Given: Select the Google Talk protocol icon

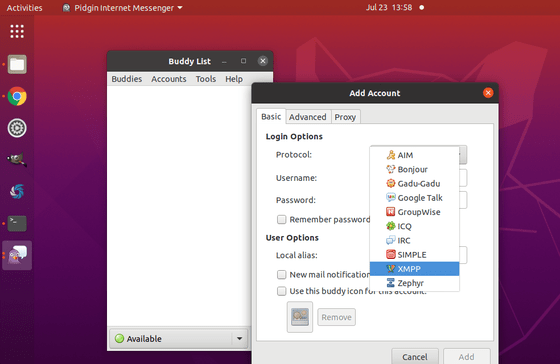Looking at the screenshot, I should click(x=391, y=198).
